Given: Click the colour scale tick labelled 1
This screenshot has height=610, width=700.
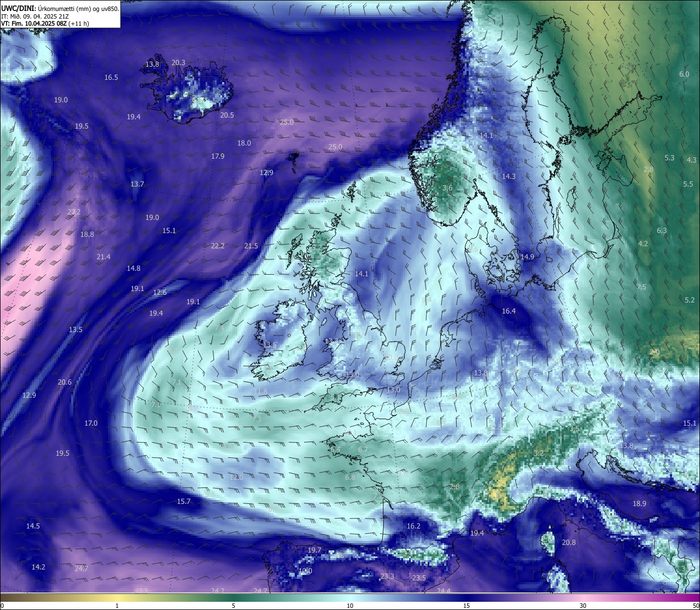Looking at the screenshot, I should pos(117,606).
